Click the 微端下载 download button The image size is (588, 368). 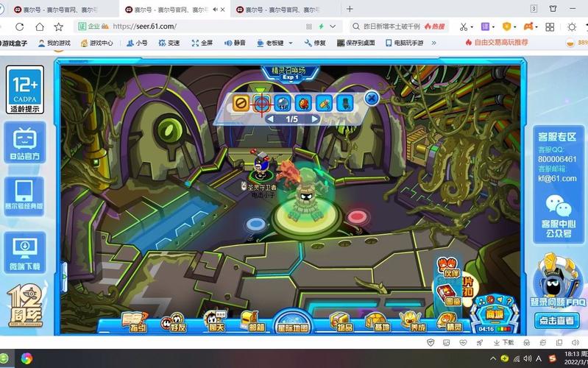[x=25, y=252]
